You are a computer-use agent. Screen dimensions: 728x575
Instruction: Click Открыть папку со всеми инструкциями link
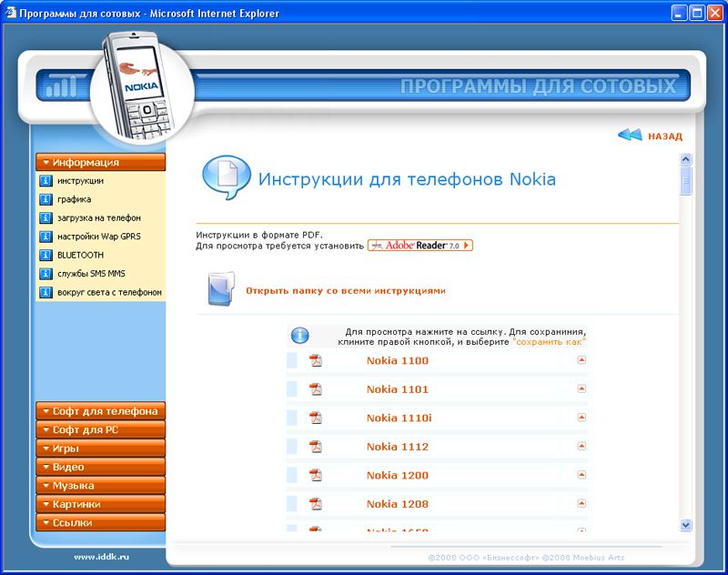(346, 291)
